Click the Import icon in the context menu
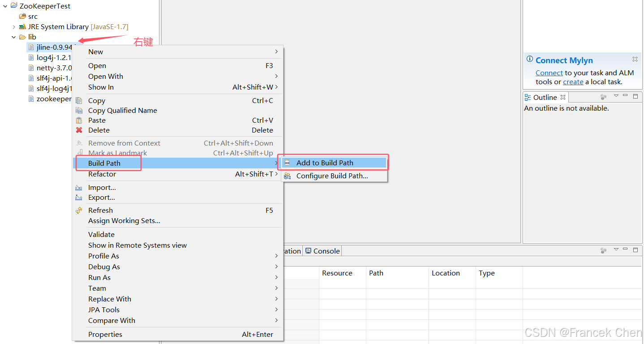Image resolution: width=644 pixels, height=344 pixels. (79, 188)
